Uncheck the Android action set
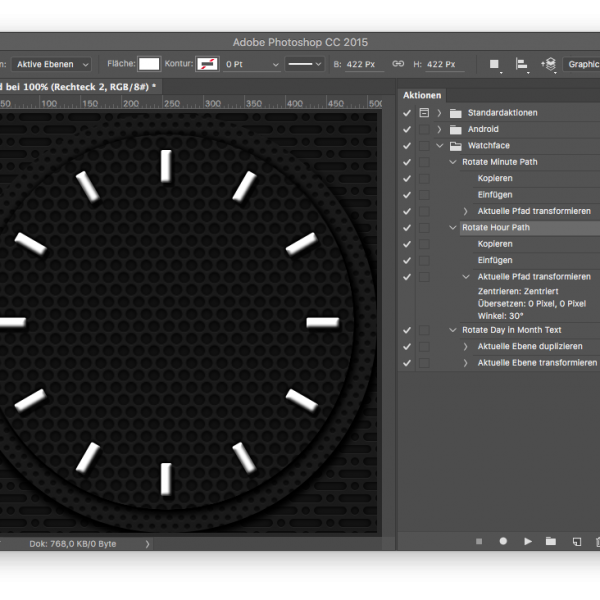 pyautogui.click(x=407, y=129)
